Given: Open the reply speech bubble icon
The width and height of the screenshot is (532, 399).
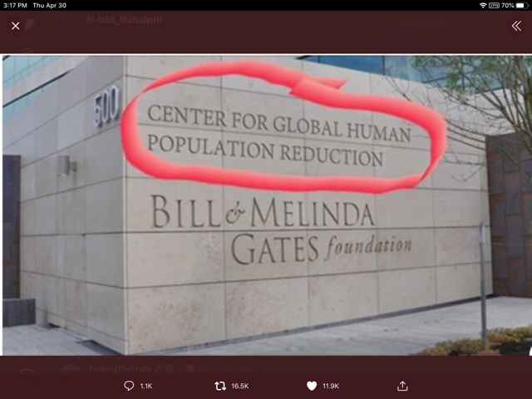Looking at the screenshot, I should click(129, 386).
